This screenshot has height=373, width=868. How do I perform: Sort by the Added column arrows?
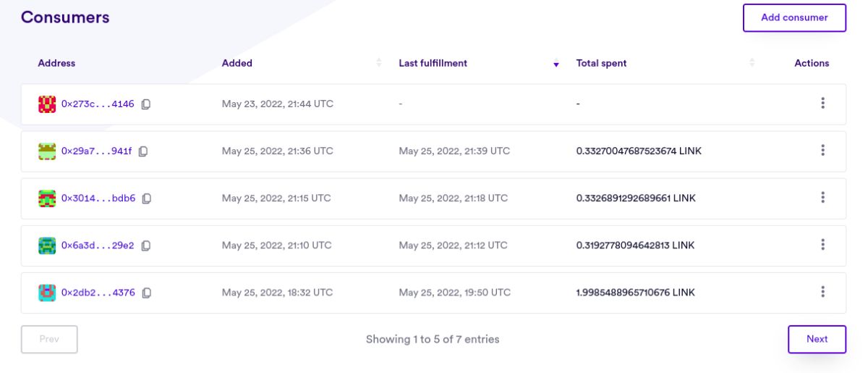379,63
